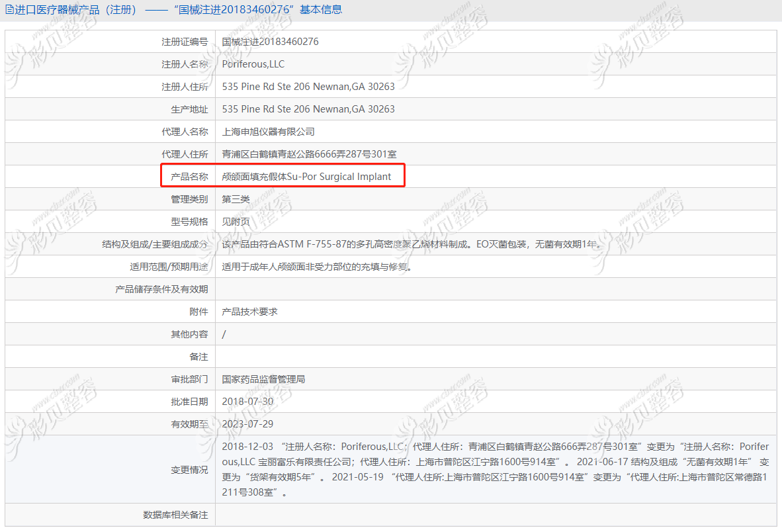Click the 管理类别 label
The height and width of the screenshot is (532, 782).
189,199
